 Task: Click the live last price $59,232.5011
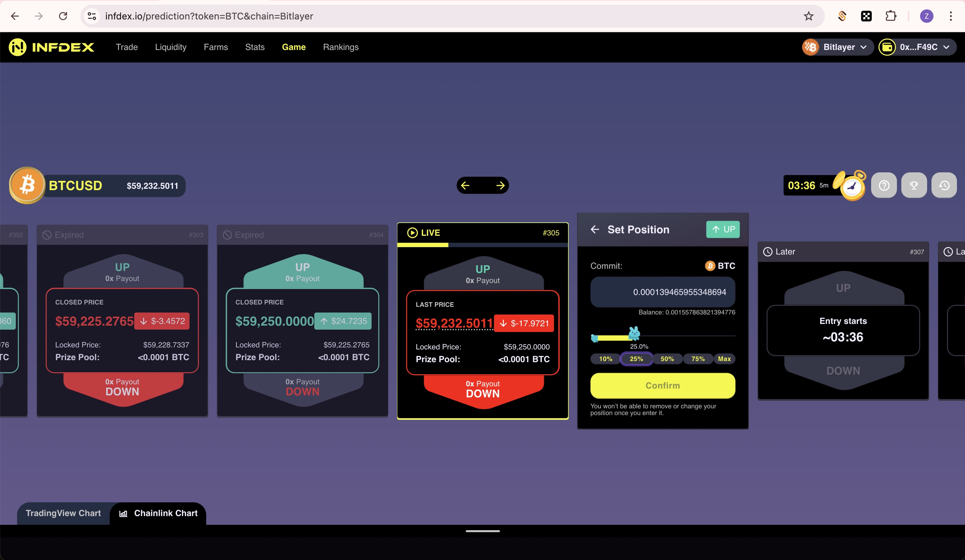pyautogui.click(x=454, y=323)
